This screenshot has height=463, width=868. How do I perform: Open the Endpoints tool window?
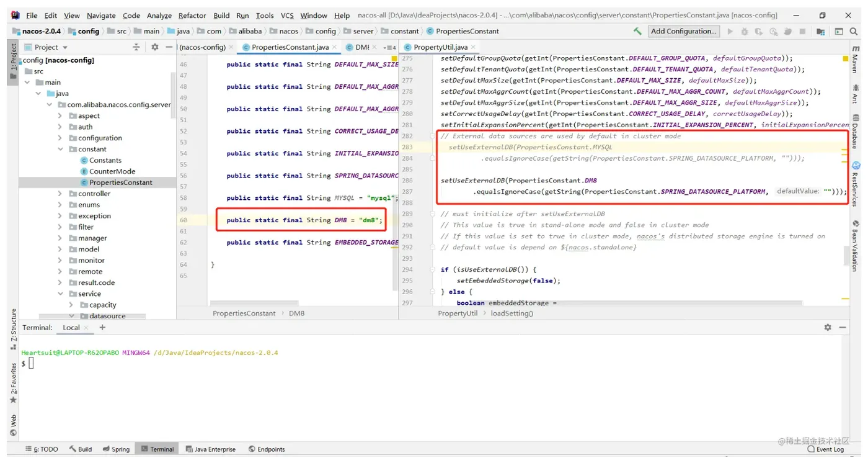click(x=267, y=449)
